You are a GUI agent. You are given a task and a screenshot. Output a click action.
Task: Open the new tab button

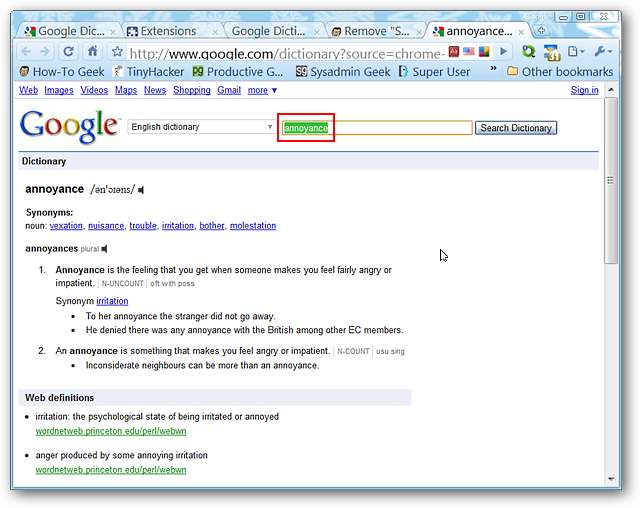pyautogui.click(x=541, y=31)
